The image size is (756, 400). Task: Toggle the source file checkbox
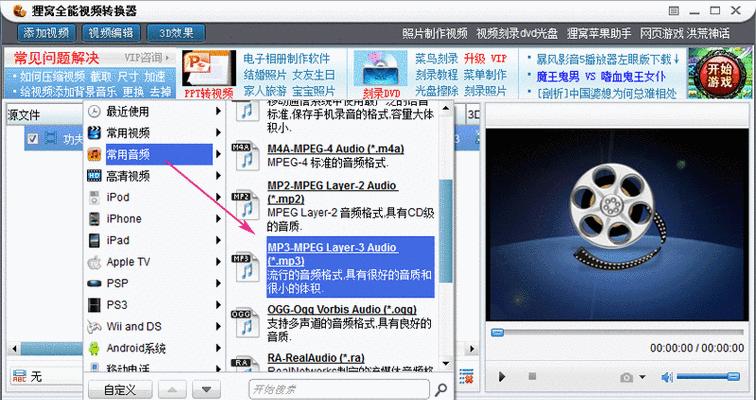(x=33, y=139)
